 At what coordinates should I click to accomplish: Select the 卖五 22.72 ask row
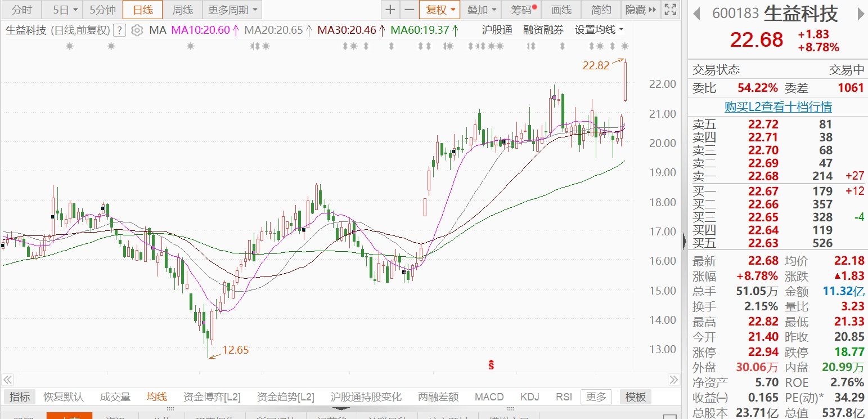(x=777, y=124)
